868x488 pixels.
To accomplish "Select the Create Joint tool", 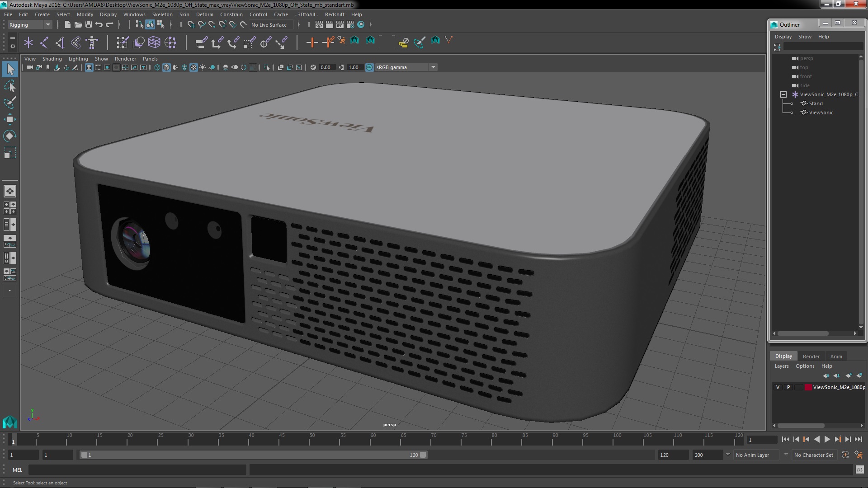I will pyautogui.click(x=44, y=43).
